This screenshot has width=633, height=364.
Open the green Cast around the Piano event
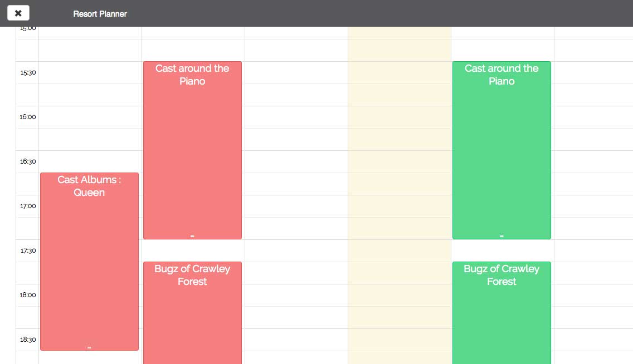coord(501,150)
